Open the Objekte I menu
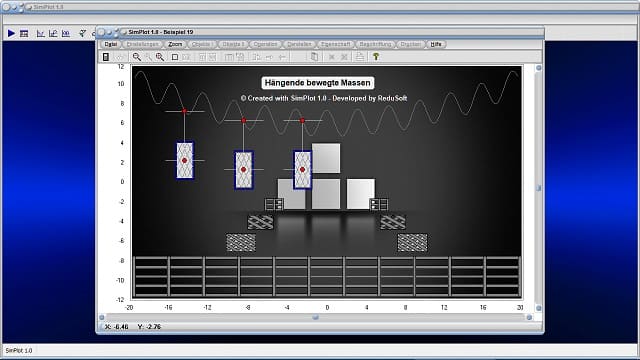 pyautogui.click(x=202, y=44)
